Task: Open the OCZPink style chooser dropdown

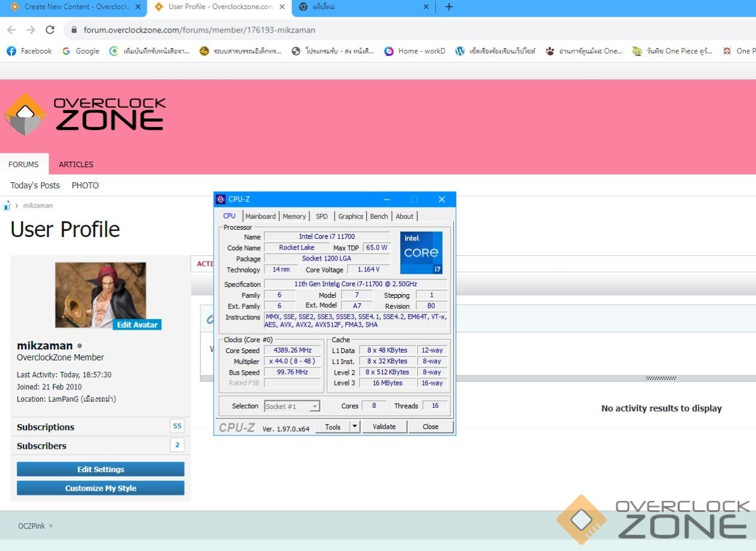Action: click(36, 526)
